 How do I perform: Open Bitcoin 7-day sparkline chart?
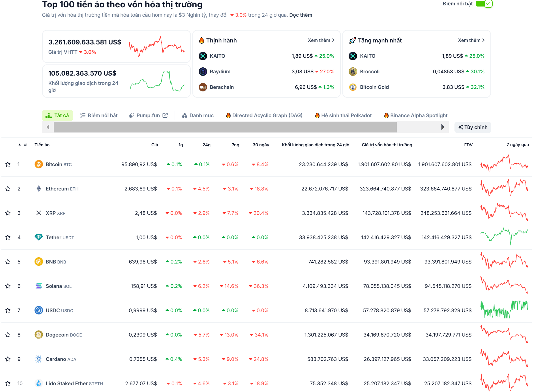click(504, 164)
